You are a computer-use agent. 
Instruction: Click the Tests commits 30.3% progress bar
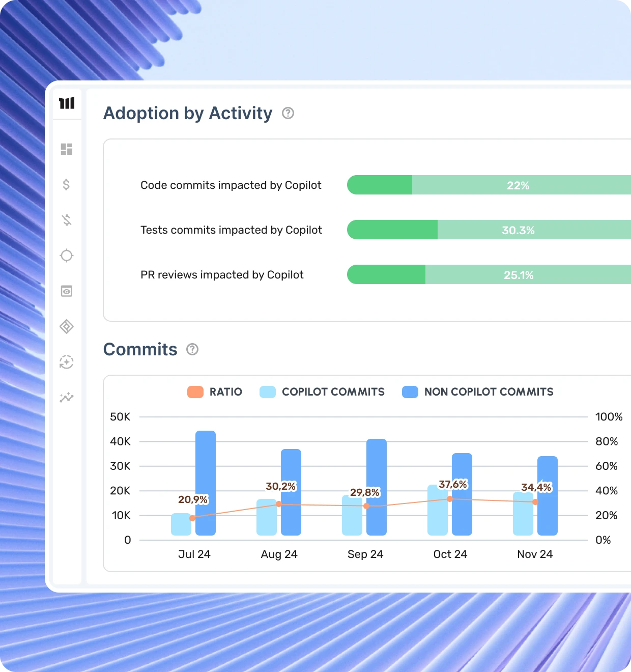point(489,230)
